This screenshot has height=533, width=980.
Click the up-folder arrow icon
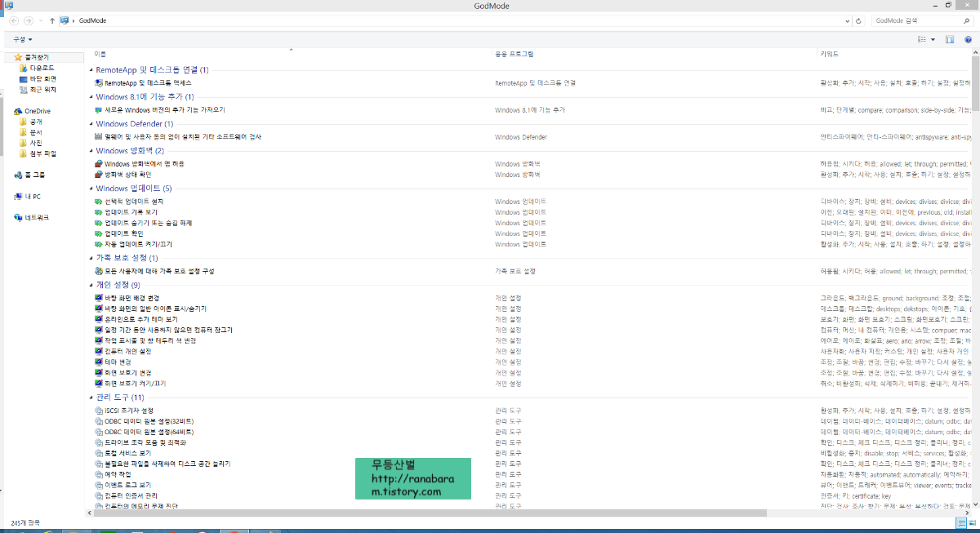click(x=52, y=20)
